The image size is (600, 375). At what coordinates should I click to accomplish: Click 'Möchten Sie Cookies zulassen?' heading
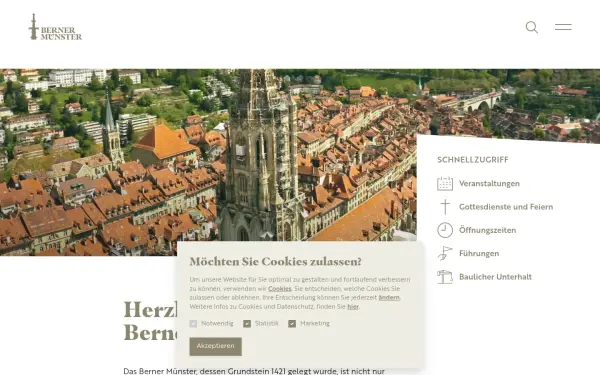(275, 262)
